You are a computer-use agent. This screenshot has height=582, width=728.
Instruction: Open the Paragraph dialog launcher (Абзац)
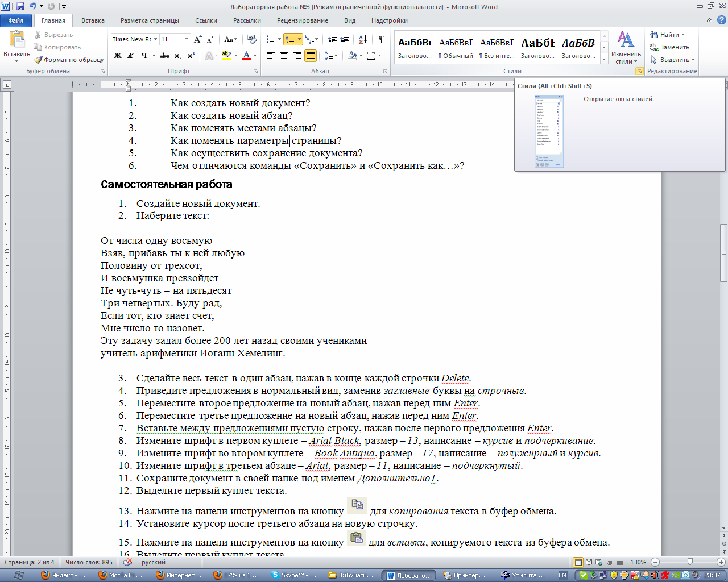click(386, 72)
